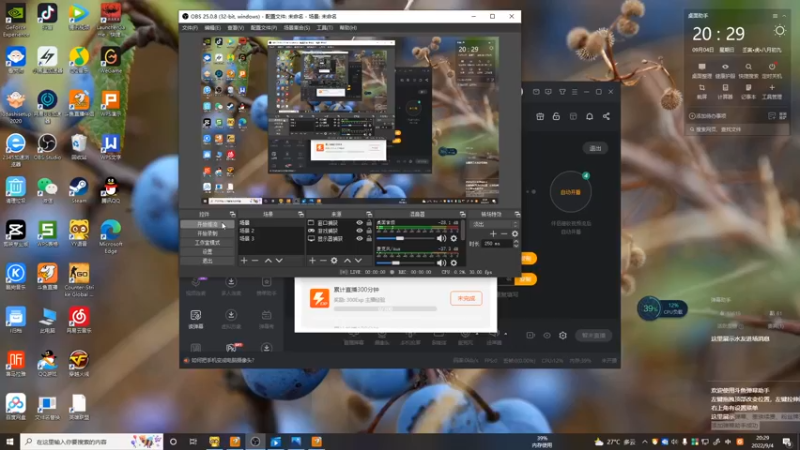Hide Window Capture source via eye icon
This screenshot has height=450, width=800.
tap(360, 223)
